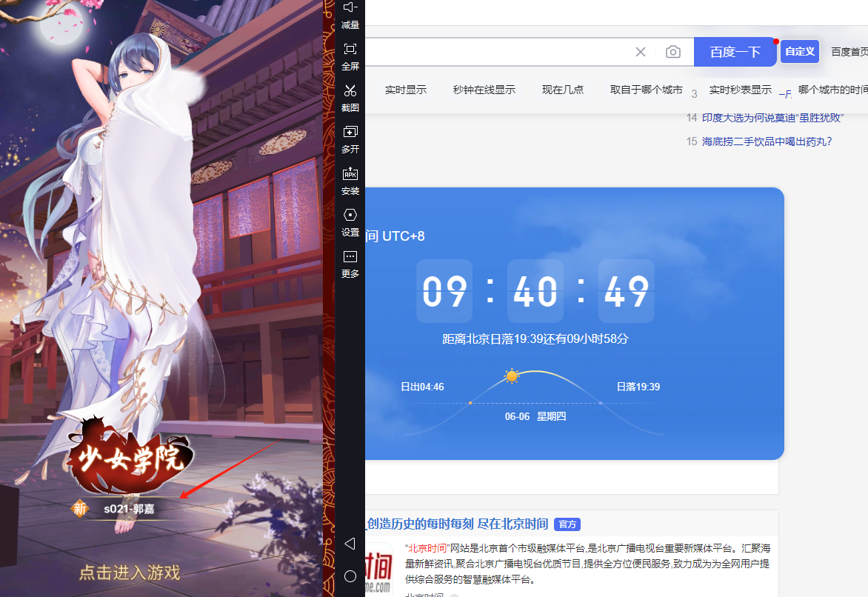Select the 实时秒表显示 suggestion tab

pyautogui.click(x=740, y=90)
